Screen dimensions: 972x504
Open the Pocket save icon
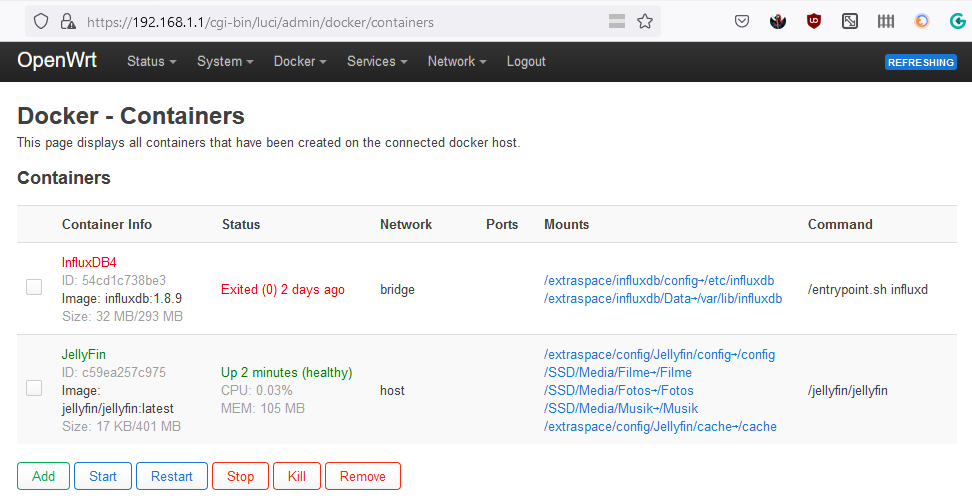741,22
